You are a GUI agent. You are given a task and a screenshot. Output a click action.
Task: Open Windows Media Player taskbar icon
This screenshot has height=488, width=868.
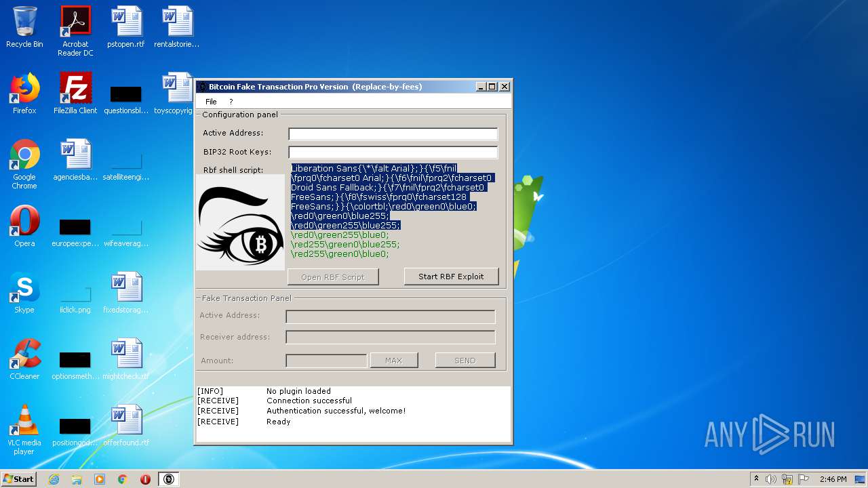pyautogui.click(x=100, y=479)
